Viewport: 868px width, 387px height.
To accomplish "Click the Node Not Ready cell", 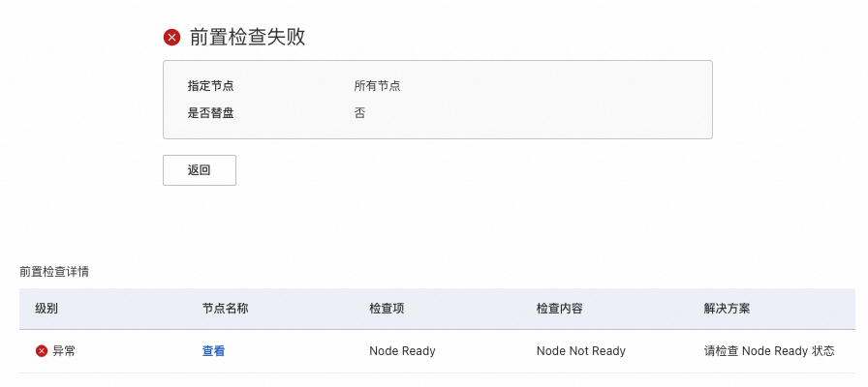I will tap(580, 351).
